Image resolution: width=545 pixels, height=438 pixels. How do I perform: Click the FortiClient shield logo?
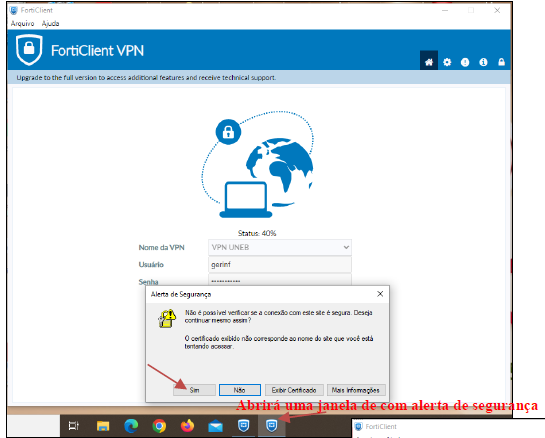tap(29, 50)
